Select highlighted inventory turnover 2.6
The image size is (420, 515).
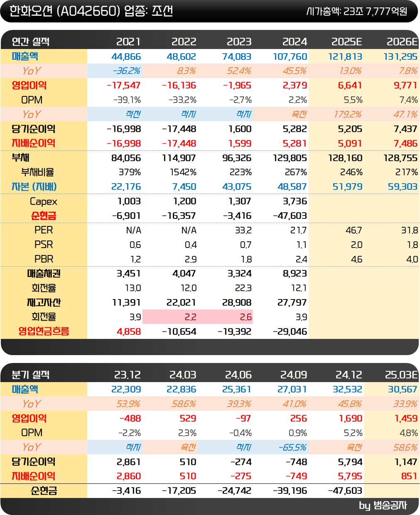[246, 317]
